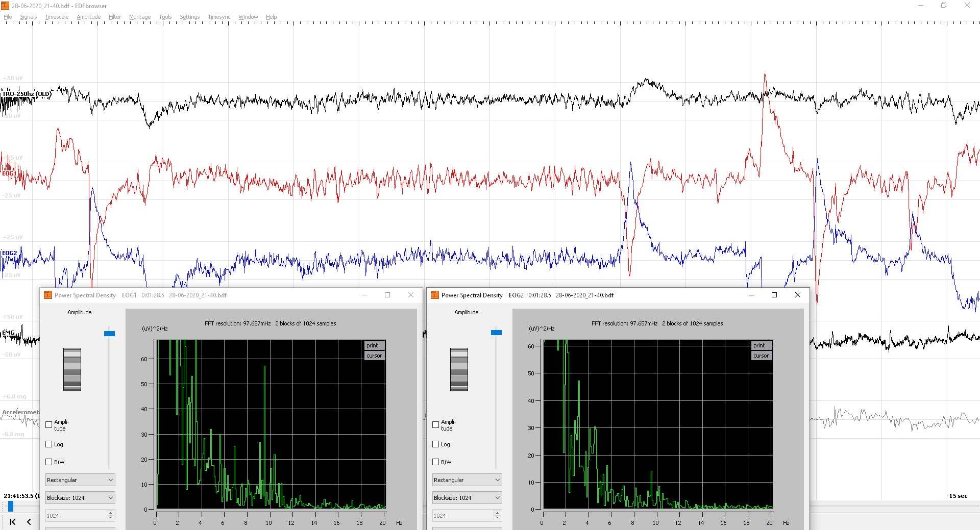Click the Accelerometer signal label
Image resolution: width=980 pixels, height=530 pixels.
[20, 412]
